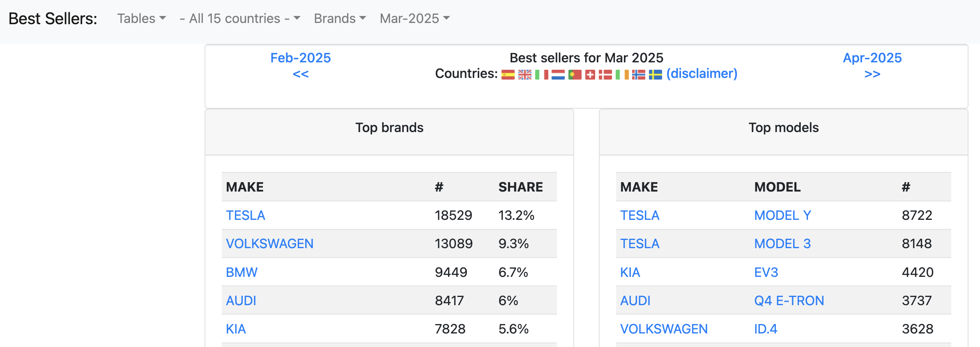The image size is (980, 347).
Task: Click the Q4 E-TRON model link
Action: tap(789, 301)
